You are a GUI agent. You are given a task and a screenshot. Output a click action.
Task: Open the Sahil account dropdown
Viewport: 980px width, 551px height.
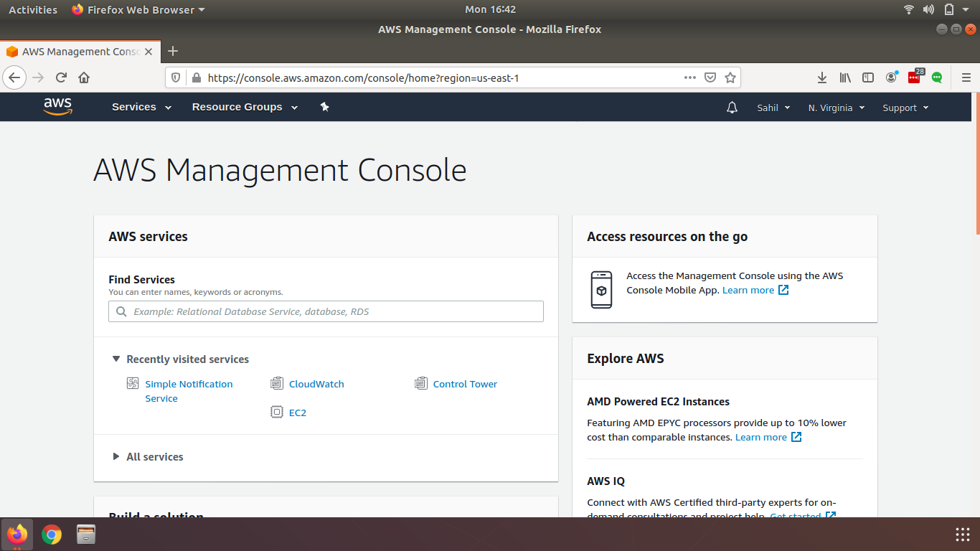coord(773,108)
